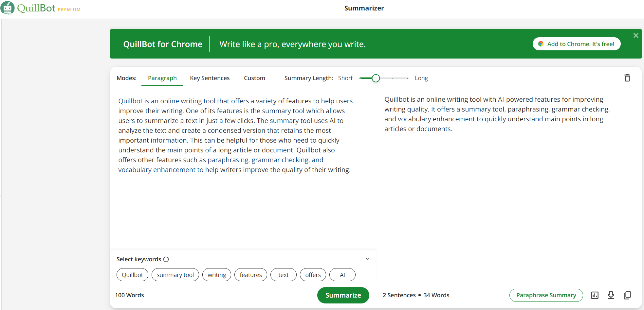Click the Summarizer page title
Viewport: 644px width, 310px height.
[364, 8]
